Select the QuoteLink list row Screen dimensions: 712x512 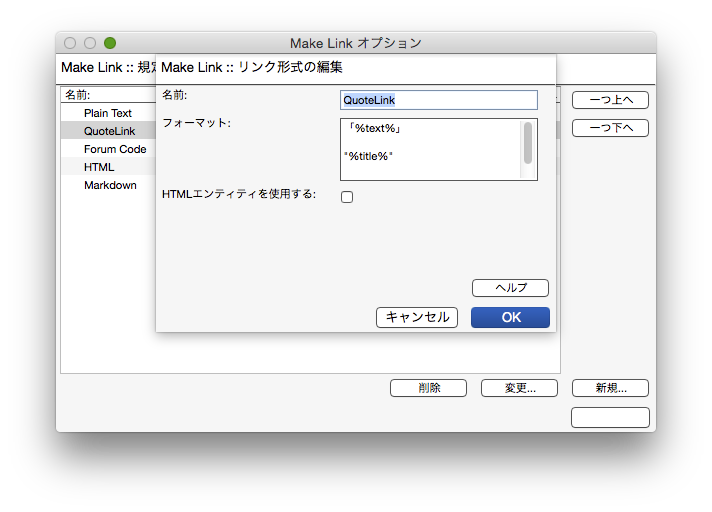(x=109, y=131)
